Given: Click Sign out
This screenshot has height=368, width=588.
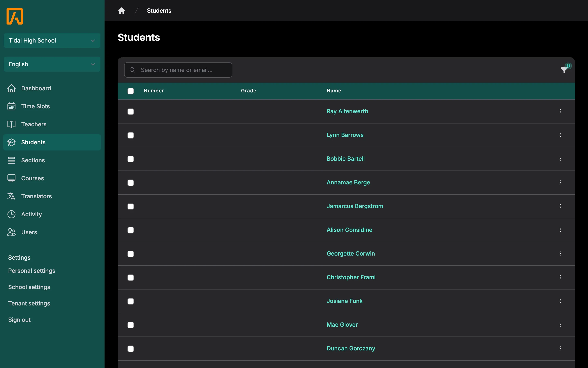Looking at the screenshot, I should coord(19,320).
